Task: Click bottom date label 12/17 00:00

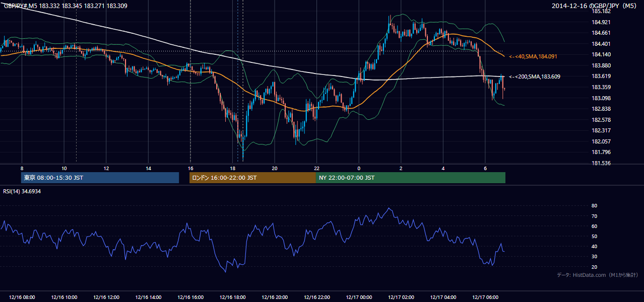Action: tap(359, 297)
